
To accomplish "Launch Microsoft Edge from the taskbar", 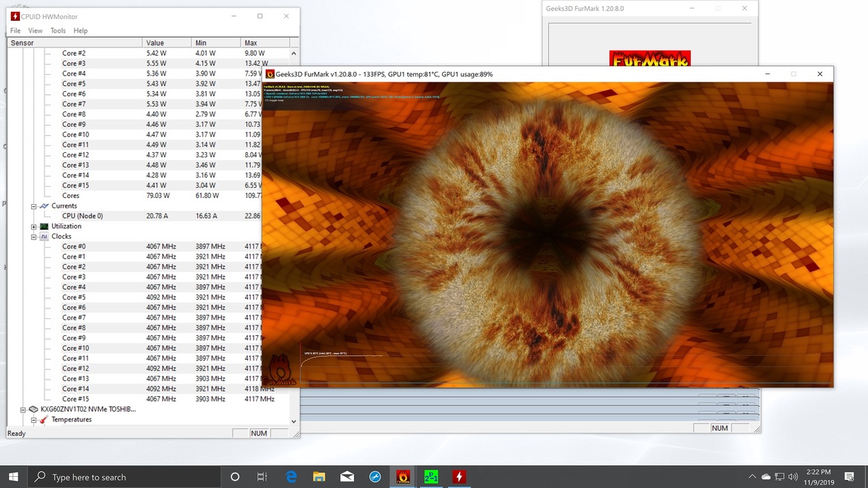I will tap(291, 476).
